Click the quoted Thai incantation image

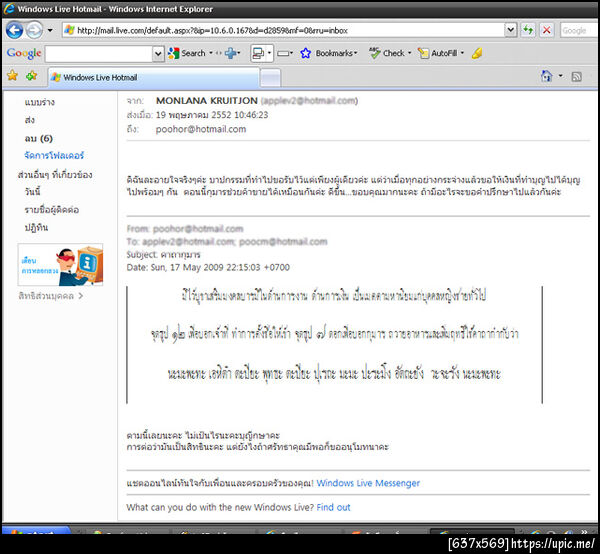pyautogui.click(x=334, y=345)
